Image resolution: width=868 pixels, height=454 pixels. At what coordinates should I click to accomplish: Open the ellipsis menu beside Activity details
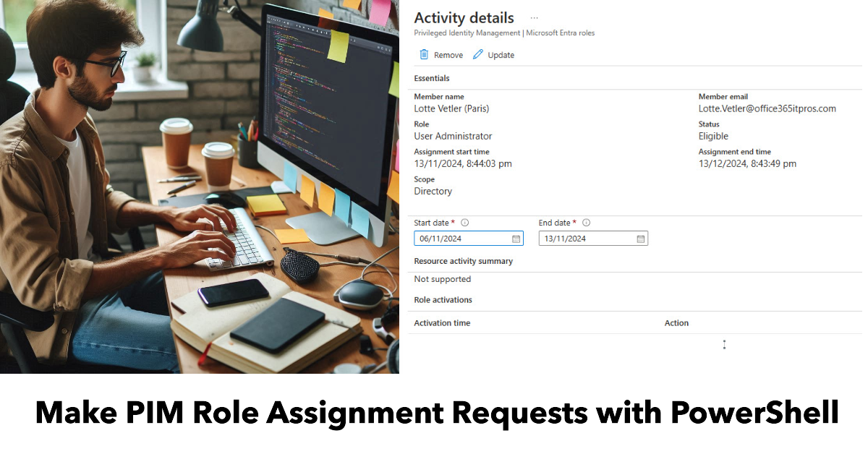pyautogui.click(x=535, y=17)
